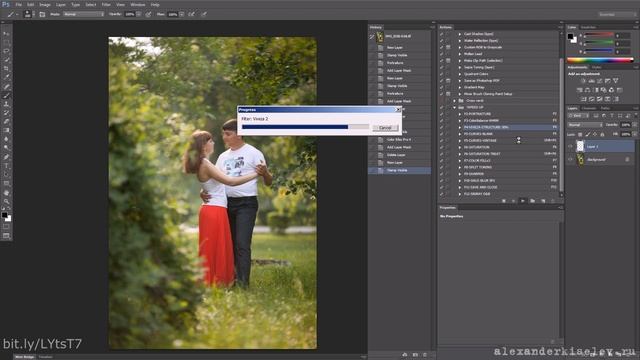Image resolution: width=640 pixels, height=360 pixels.
Task: Expand the Gradient Map action
Action: coord(460,87)
